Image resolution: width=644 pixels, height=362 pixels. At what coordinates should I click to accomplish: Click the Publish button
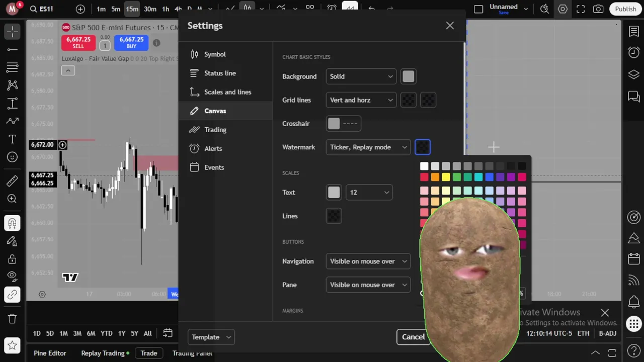pyautogui.click(x=625, y=9)
